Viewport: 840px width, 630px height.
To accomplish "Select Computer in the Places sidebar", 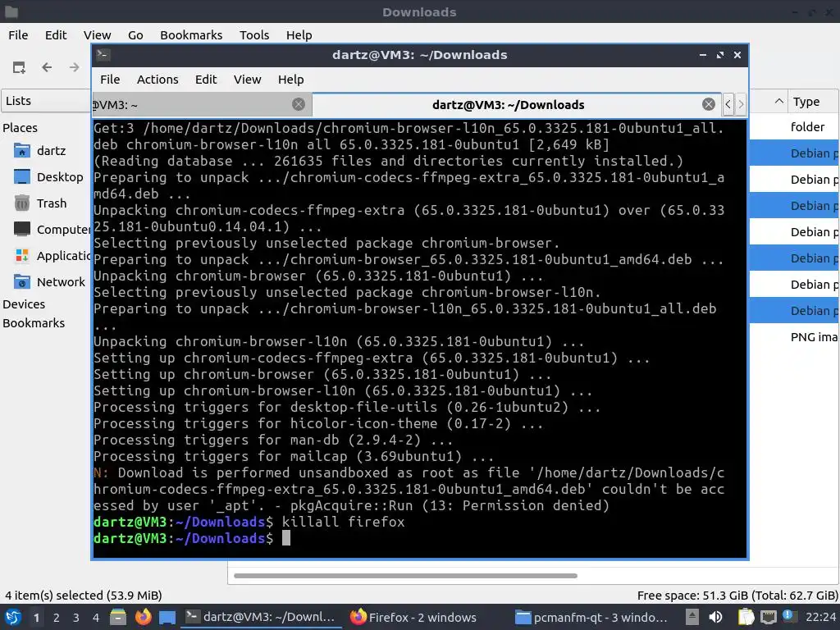I will click(x=52, y=230).
